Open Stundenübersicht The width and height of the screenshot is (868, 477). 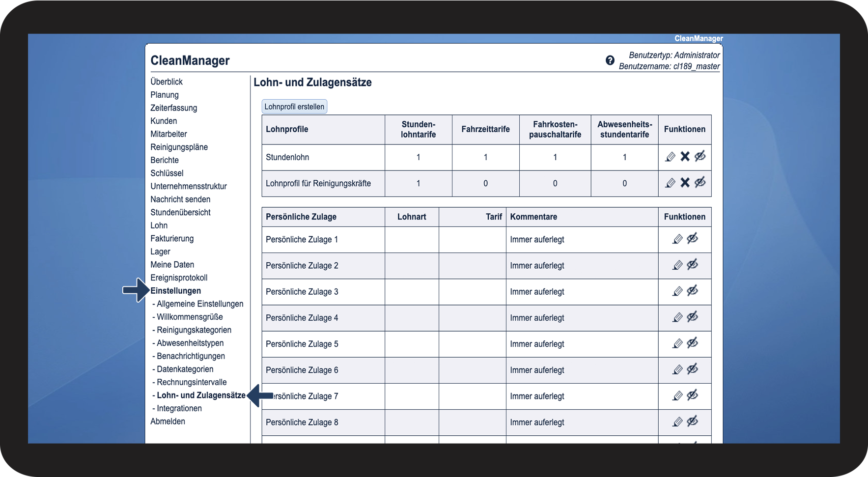180,212
